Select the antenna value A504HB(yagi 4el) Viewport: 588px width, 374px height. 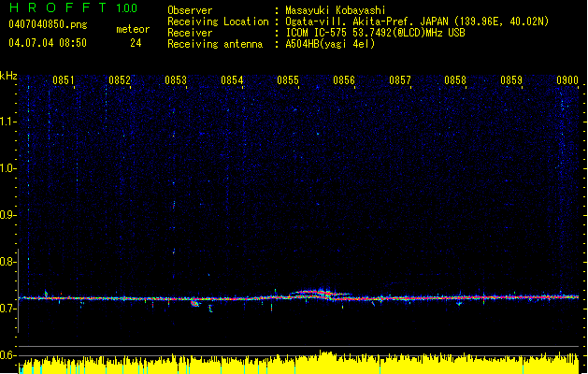tap(330, 44)
